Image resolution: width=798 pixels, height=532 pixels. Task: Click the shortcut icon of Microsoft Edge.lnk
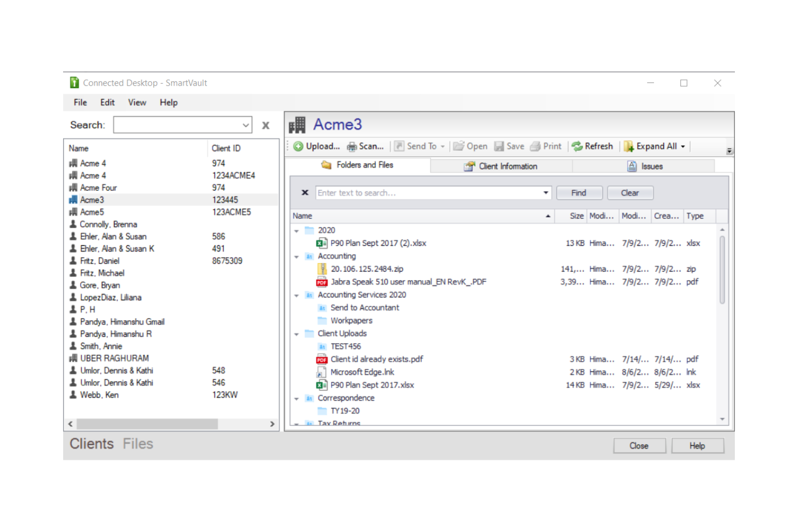pyautogui.click(x=321, y=372)
